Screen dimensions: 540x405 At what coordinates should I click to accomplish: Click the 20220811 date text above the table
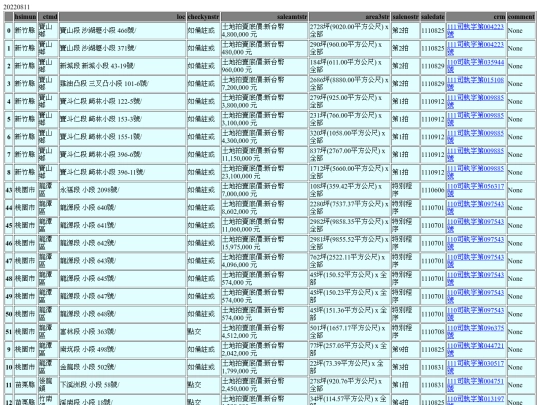coord(17,7)
